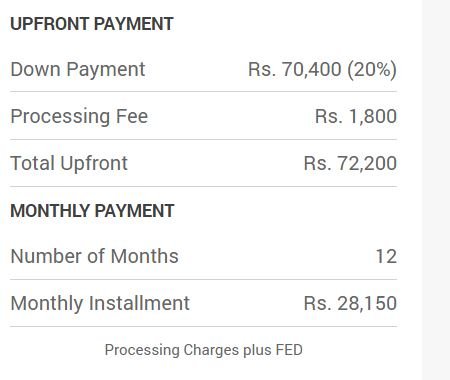Click the Monthly Installment label
The width and height of the screenshot is (450, 380).
tap(100, 303)
